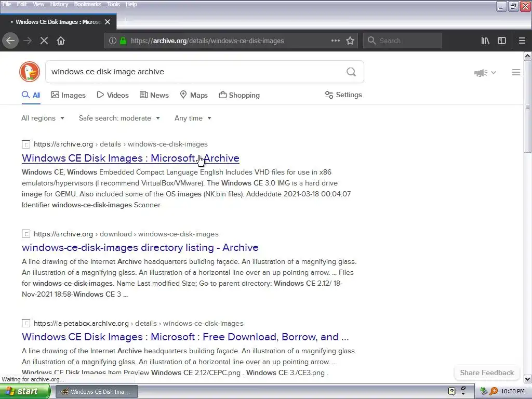Screen dimensions: 532x399
Task: Open the Tools menu
Action: (113, 4)
